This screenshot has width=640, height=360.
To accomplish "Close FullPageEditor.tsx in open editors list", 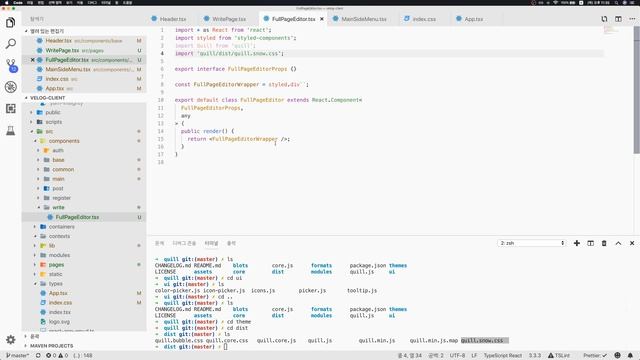I will (x=33, y=60).
